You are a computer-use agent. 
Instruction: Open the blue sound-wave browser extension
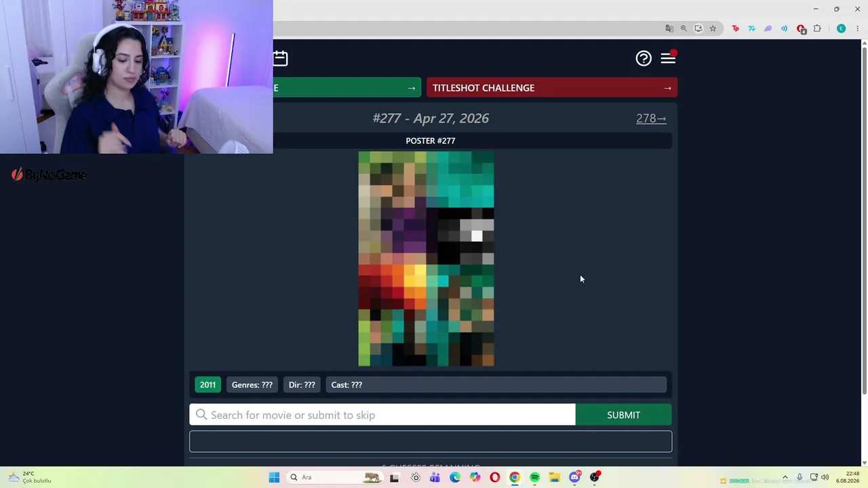(785, 28)
